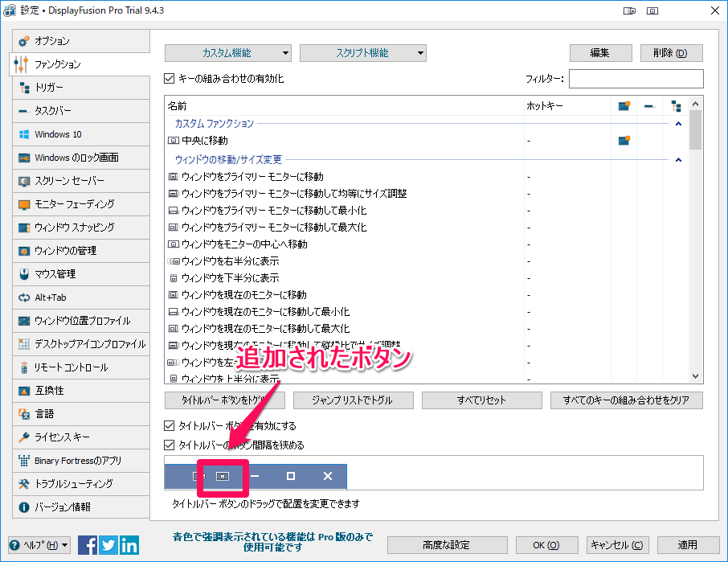Click the ウィンドウ位置プロファイル icon
This screenshot has width=728, height=562.
[x=24, y=321]
